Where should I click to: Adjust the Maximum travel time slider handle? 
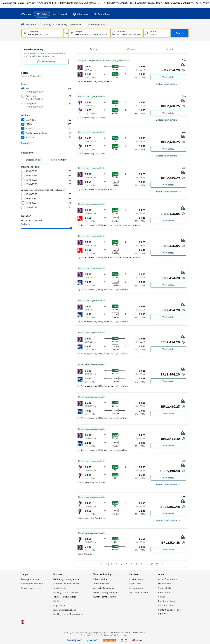coord(71,228)
